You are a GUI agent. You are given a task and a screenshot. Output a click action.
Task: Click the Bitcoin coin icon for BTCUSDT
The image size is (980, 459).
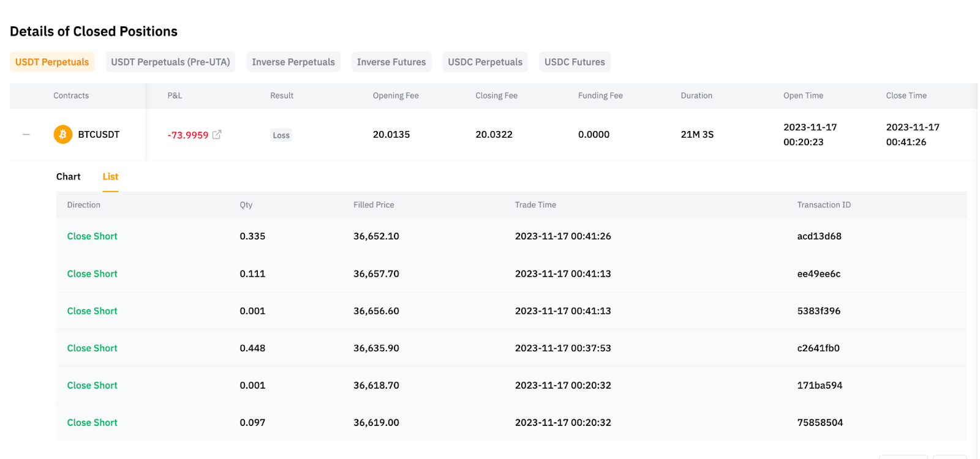pos(62,134)
